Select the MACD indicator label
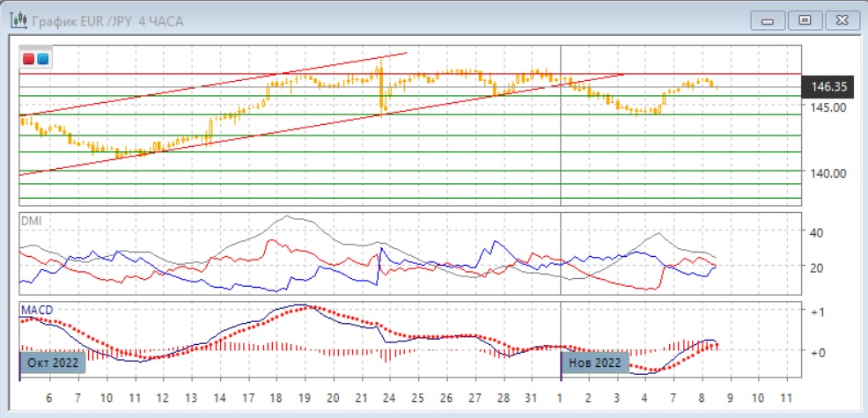 34,310
